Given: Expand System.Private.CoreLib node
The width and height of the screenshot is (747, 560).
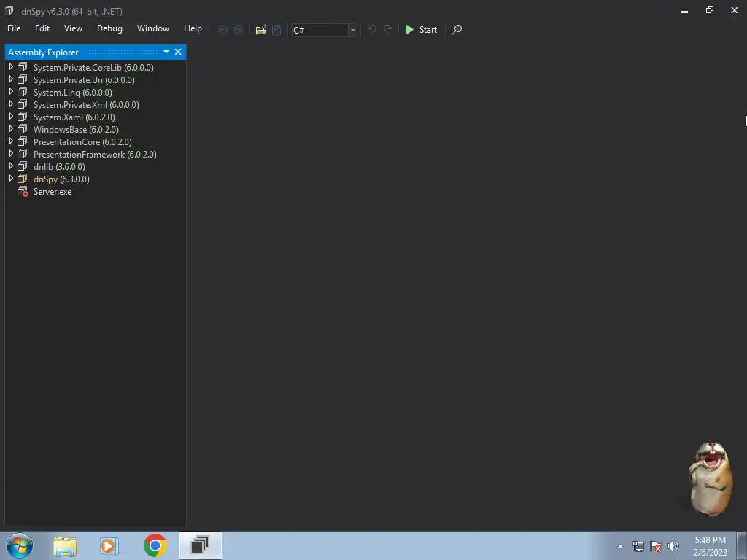Looking at the screenshot, I should (x=11, y=67).
